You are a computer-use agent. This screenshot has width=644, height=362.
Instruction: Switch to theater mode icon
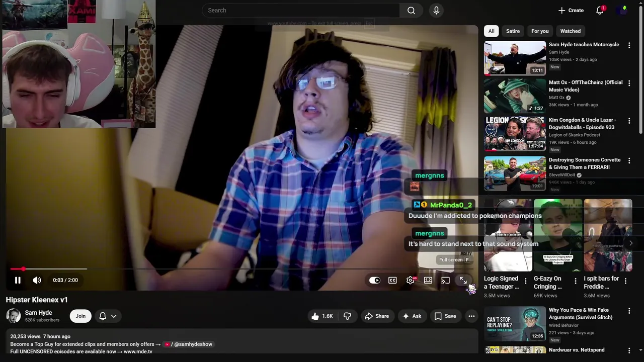tap(428, 280)
